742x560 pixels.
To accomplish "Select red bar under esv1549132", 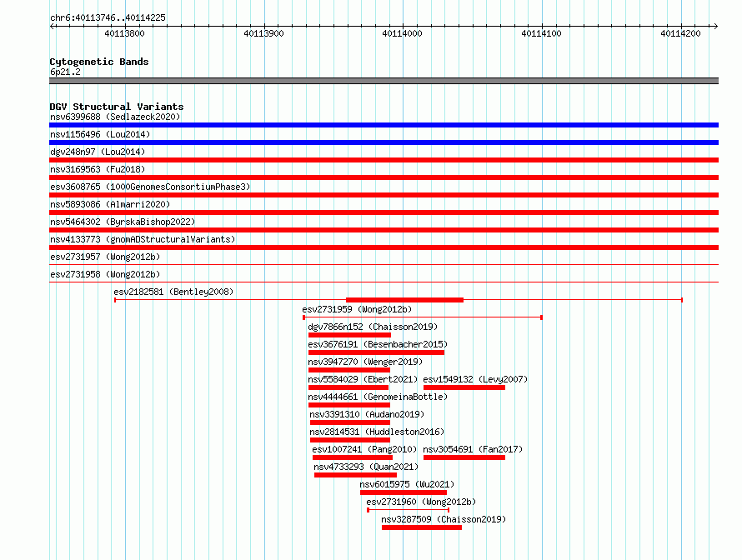I will [464, 387].
